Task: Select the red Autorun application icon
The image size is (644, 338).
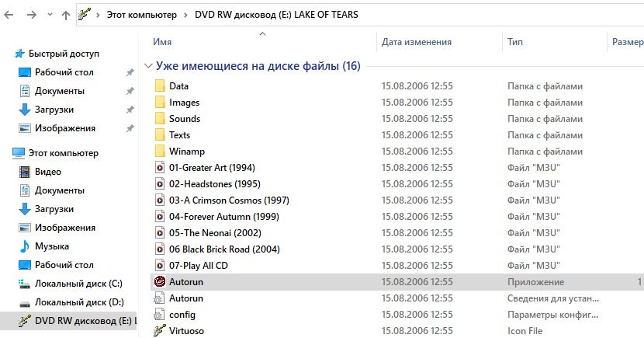Action: point(159,281)
